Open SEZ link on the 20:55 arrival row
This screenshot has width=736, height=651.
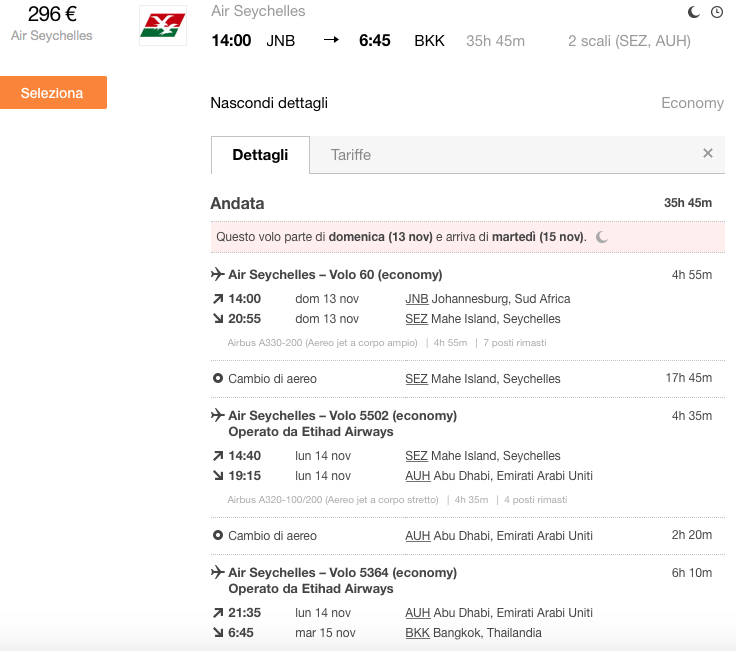[x=416, y=319]
